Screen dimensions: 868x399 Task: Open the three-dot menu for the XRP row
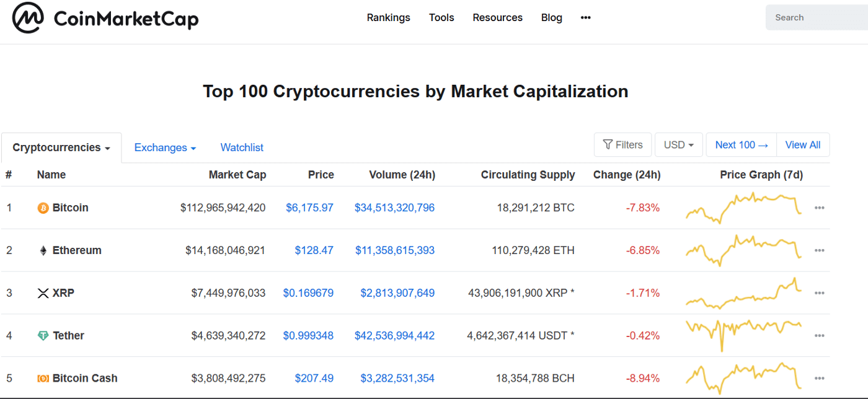point(819,293)
